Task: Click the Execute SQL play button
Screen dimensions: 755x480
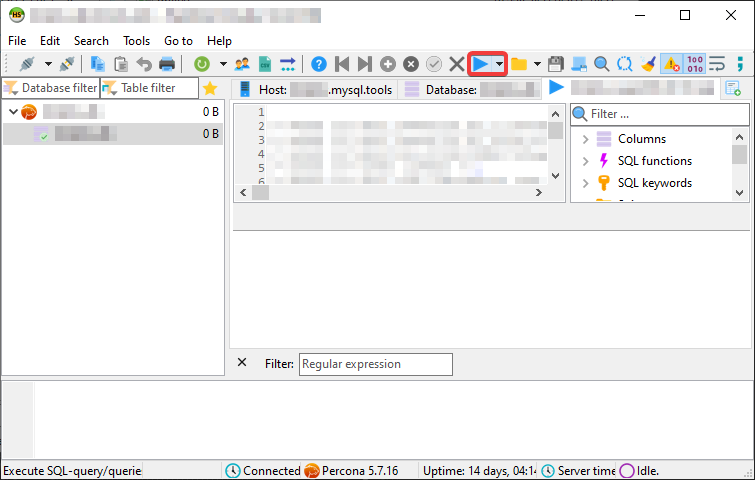Action: pos(480,64)
